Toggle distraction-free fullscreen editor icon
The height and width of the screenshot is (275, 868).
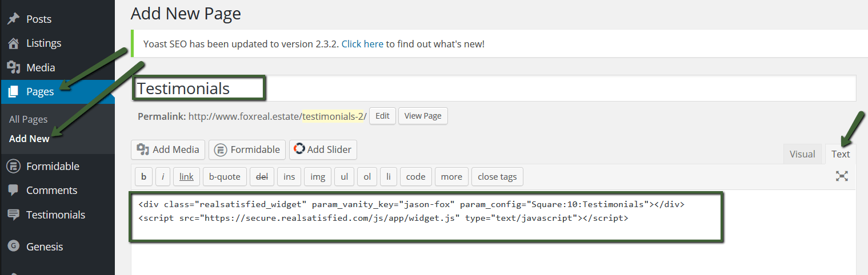pos(842,176)
